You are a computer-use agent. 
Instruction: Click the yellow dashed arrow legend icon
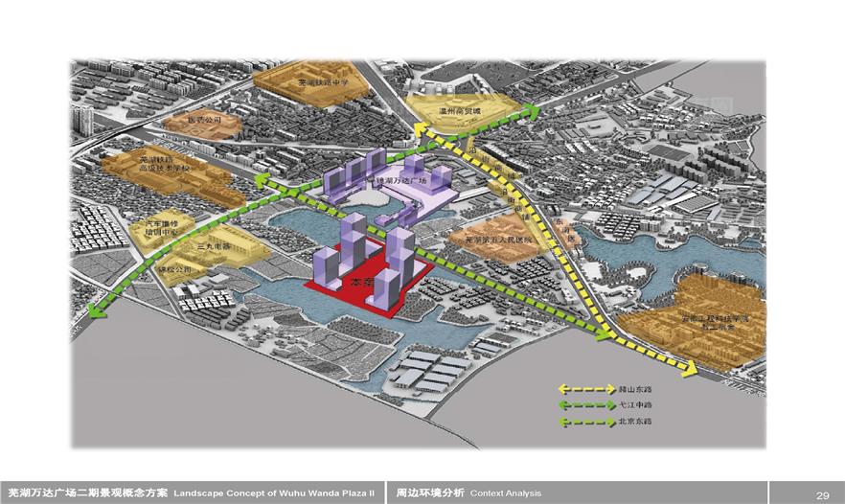(x=586, y=390)
